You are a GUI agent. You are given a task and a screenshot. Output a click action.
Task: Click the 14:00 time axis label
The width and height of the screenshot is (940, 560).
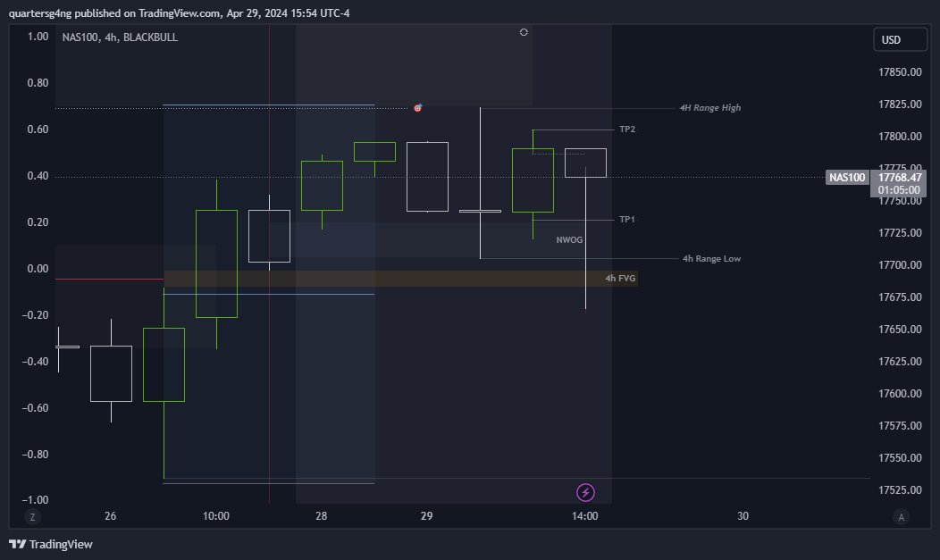pos(584,516)
